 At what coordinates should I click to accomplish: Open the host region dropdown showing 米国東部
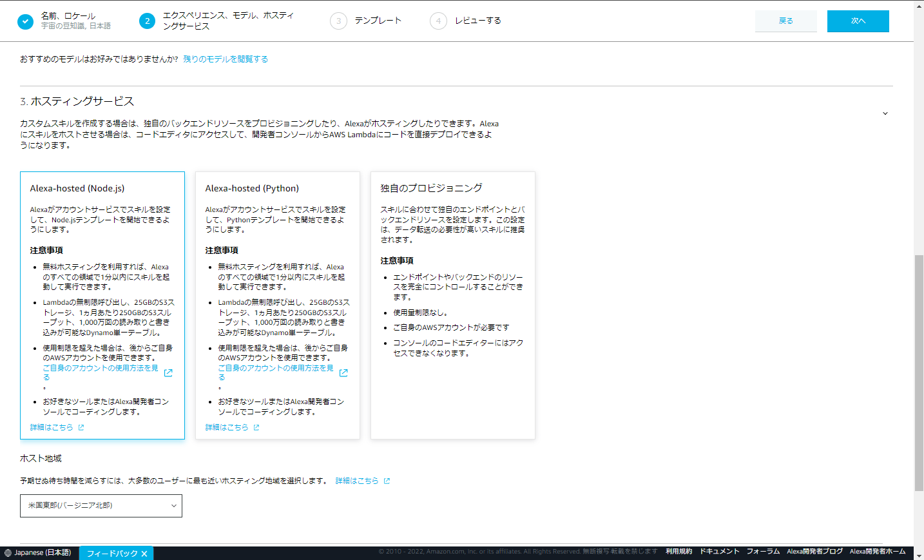point(101,506)
